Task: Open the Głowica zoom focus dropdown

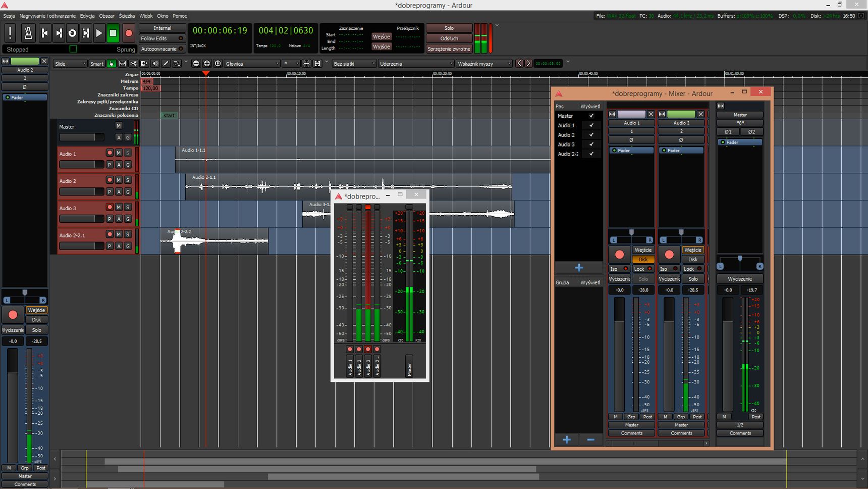Action: coord(252,64)
